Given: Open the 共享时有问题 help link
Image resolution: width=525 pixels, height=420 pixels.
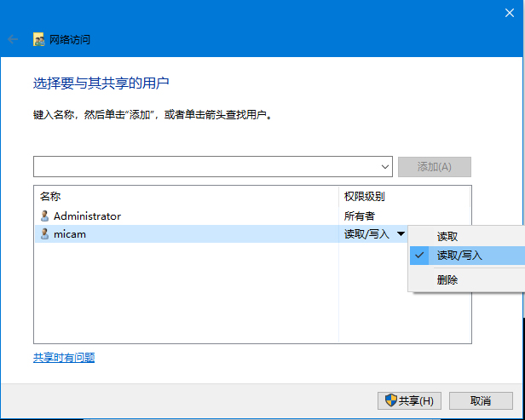Looking at the screenshot, I should pos(64,358).
